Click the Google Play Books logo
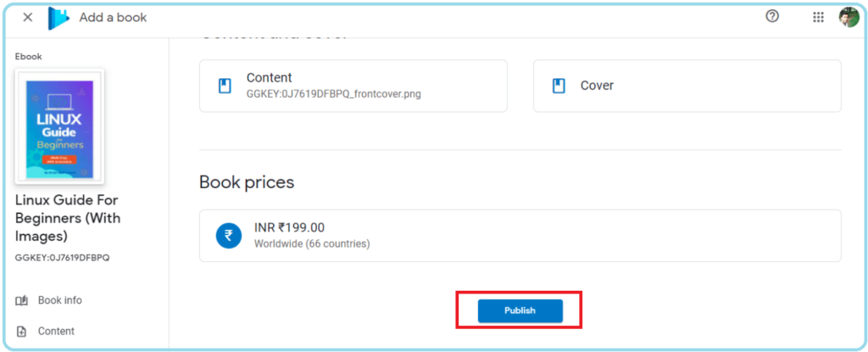This screenshot has width=868, height=352. click(58, 19)
